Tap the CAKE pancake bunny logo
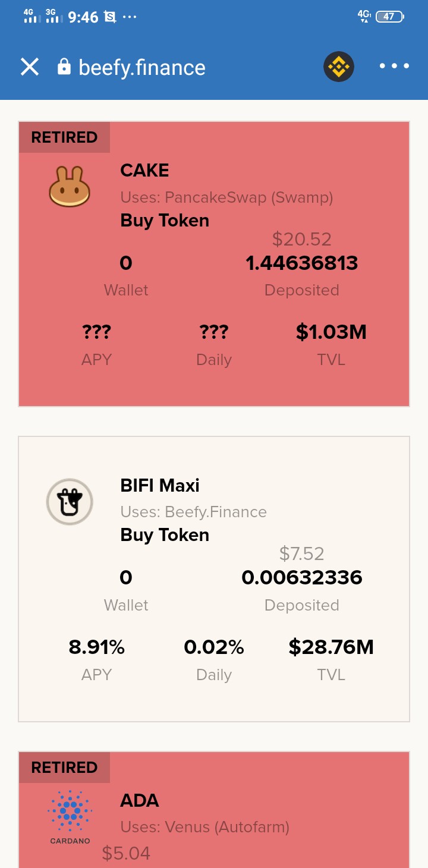 point(70,187)
